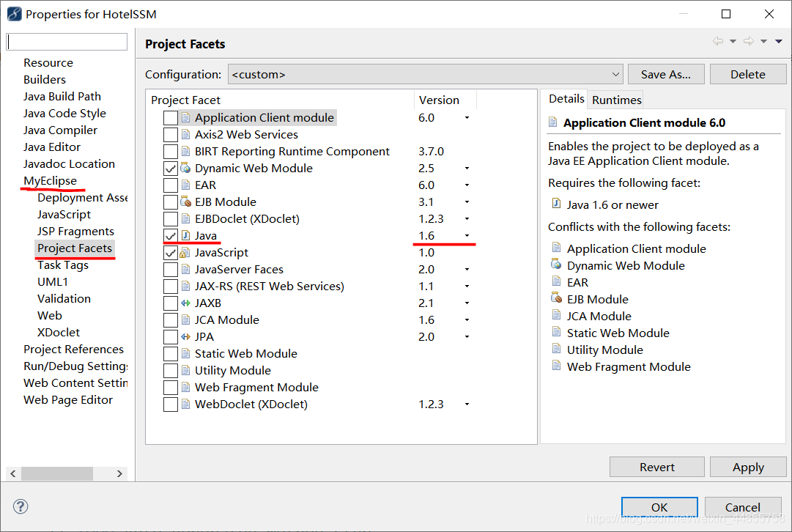792x532 pixels.
Task: Click the Java facet icon
Action: click(x=186, y=235)
